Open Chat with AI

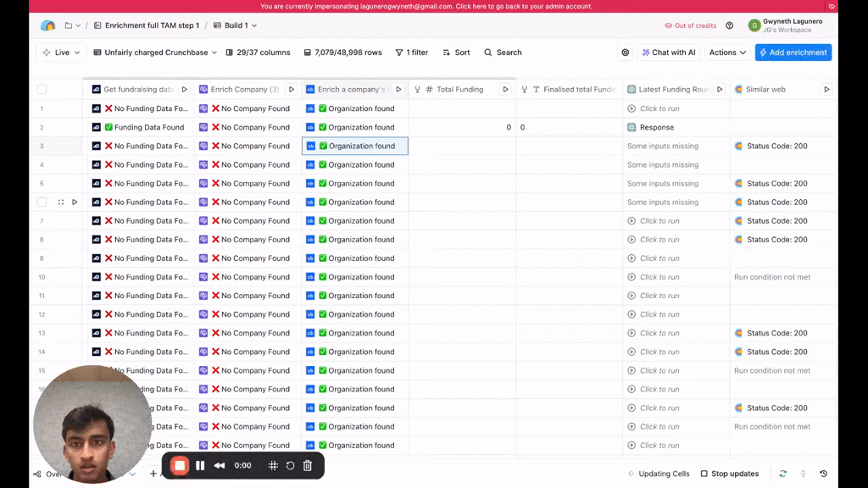(x=669, y=53)
